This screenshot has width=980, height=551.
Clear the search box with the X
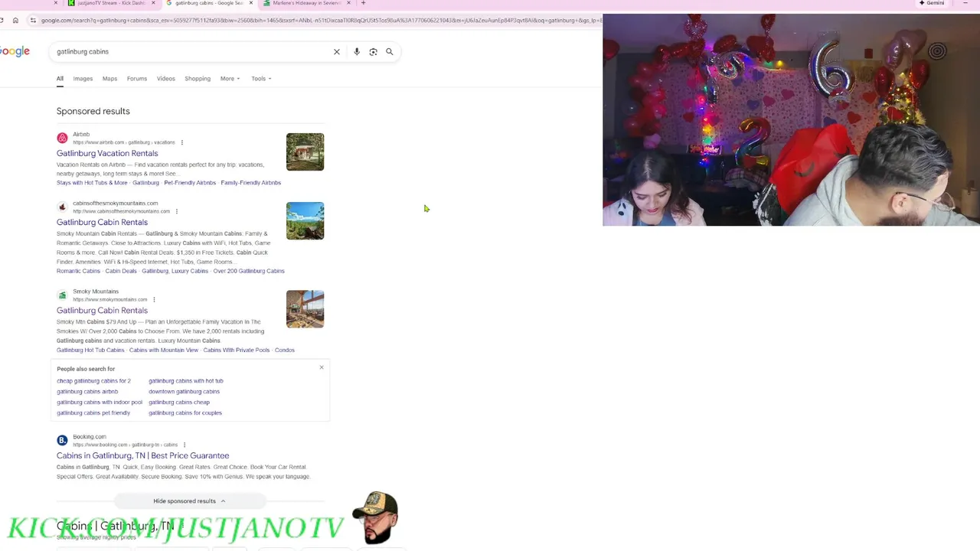[336, 52]
